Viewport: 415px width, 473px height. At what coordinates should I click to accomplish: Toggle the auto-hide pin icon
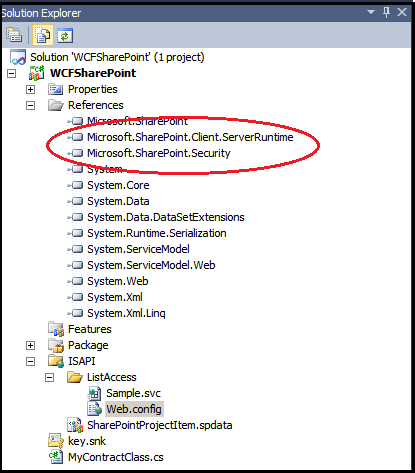[386, 12]
